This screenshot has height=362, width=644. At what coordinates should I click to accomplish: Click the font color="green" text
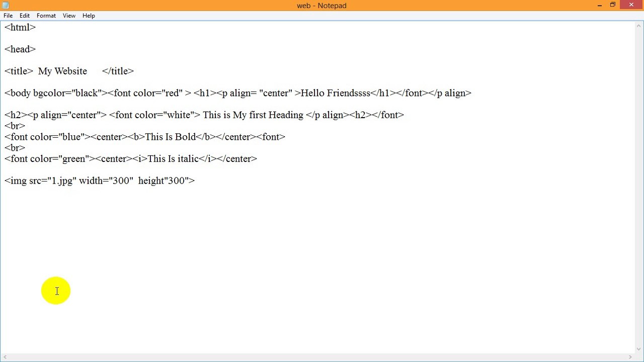(x=50, y=159)
